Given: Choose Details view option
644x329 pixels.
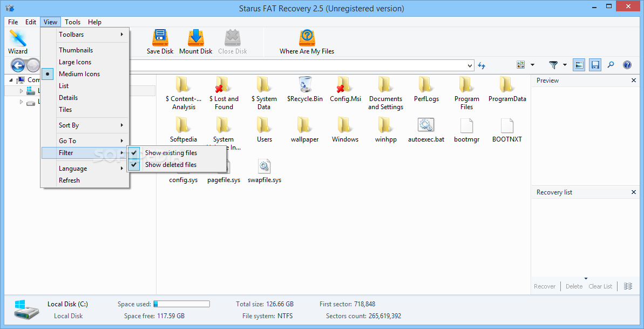Looking at the screenshot, I should coord(85,98).
